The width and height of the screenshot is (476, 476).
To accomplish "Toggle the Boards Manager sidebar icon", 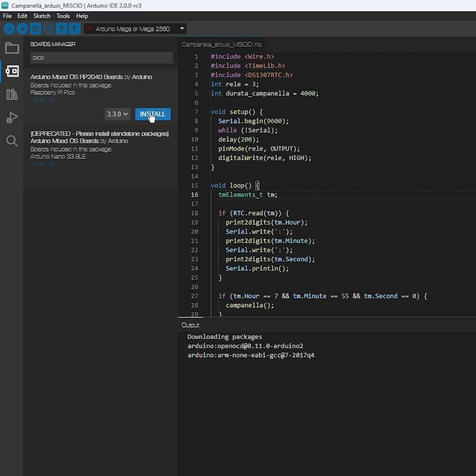I will [x=12, y=71].
